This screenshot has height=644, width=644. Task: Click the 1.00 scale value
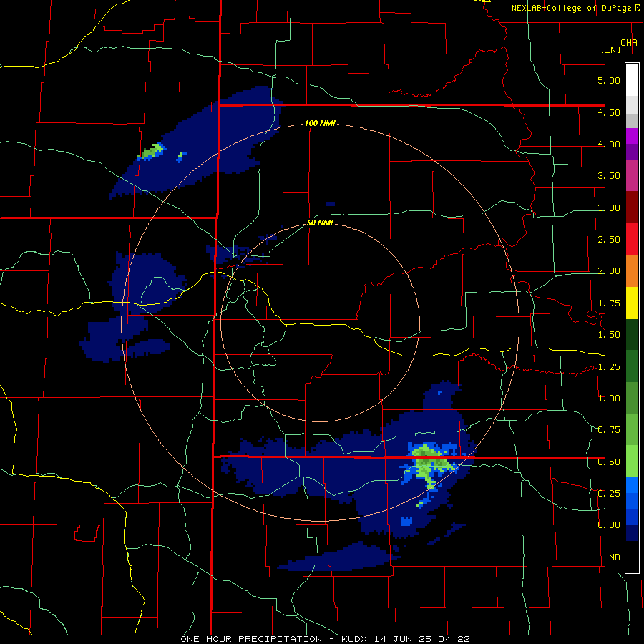point(609,399)
